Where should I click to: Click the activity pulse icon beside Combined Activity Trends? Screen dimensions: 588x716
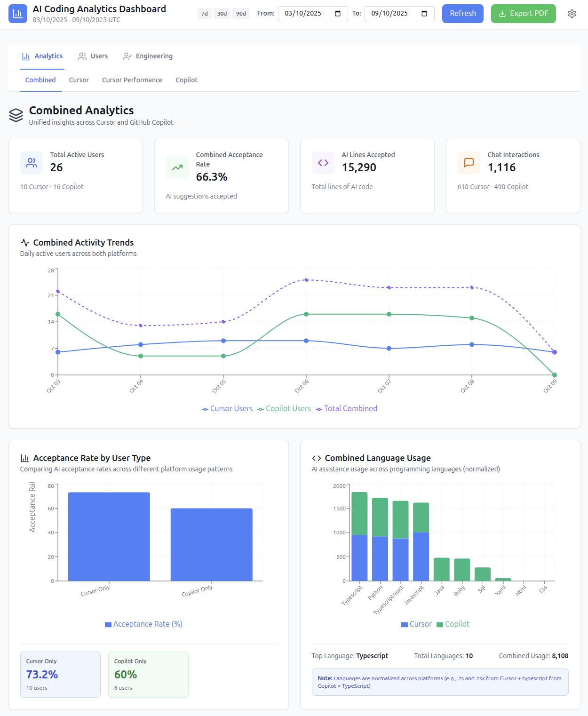coord(25,243)
